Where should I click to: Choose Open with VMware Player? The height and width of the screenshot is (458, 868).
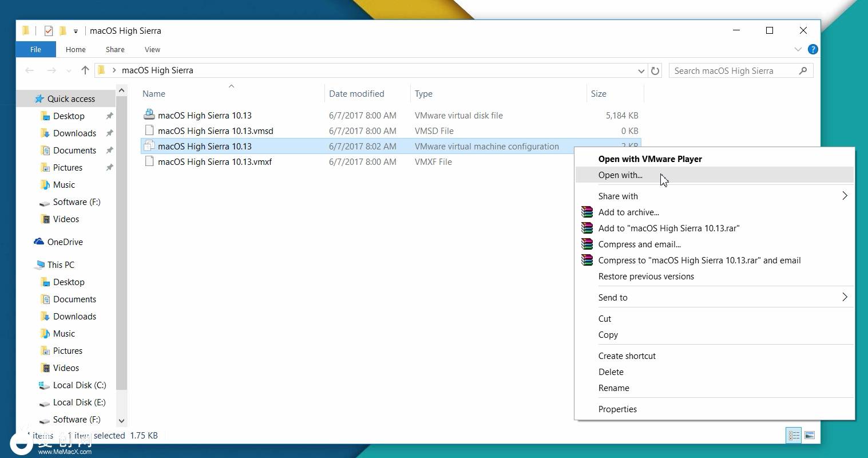[x=650, y=159]
